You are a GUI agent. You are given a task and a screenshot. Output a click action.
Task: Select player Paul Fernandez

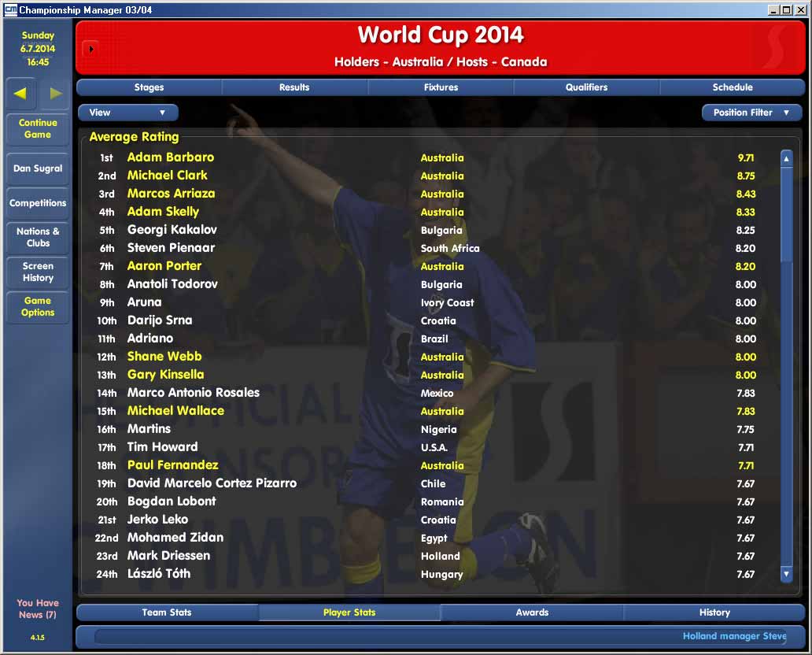(173, 465)
